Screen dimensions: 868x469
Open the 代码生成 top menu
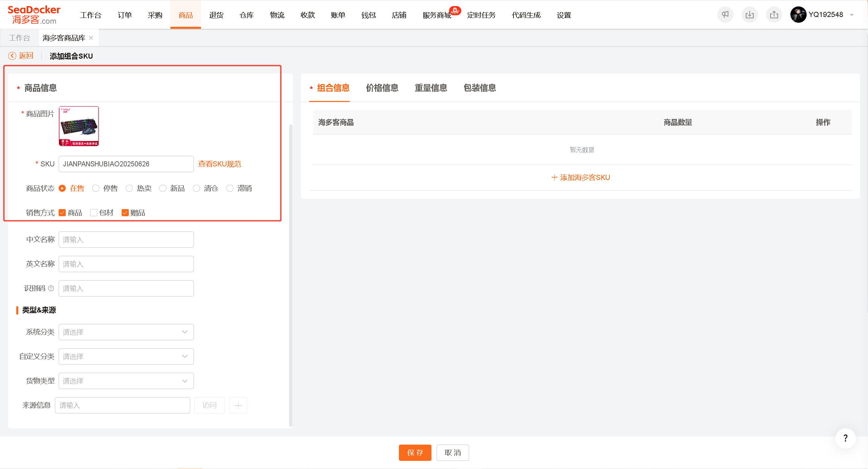pyautogui.click(x=526, y=15)
